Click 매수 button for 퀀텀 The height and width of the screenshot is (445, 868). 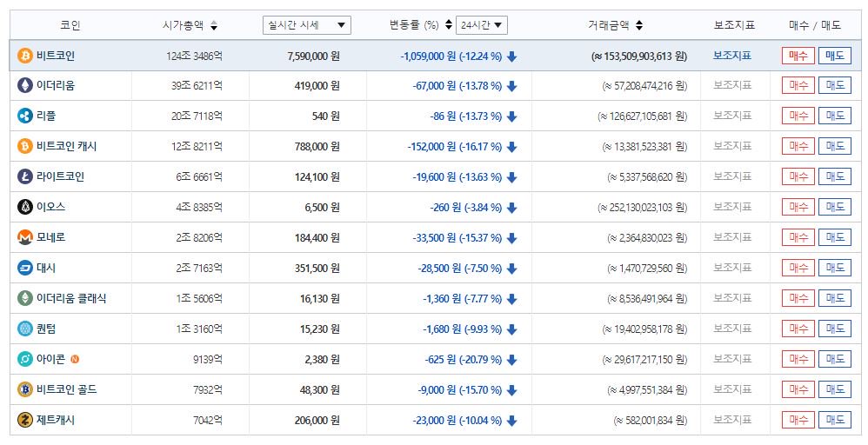point(798,329)
